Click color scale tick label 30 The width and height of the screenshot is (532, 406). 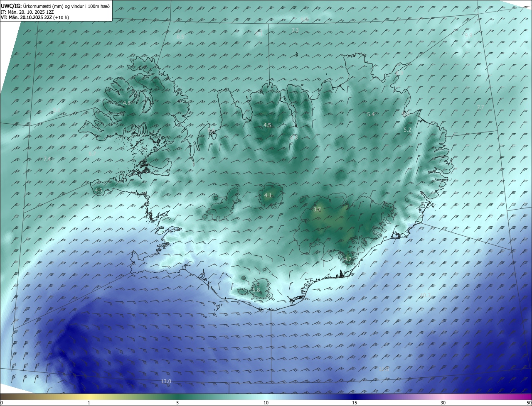(443, 403)
